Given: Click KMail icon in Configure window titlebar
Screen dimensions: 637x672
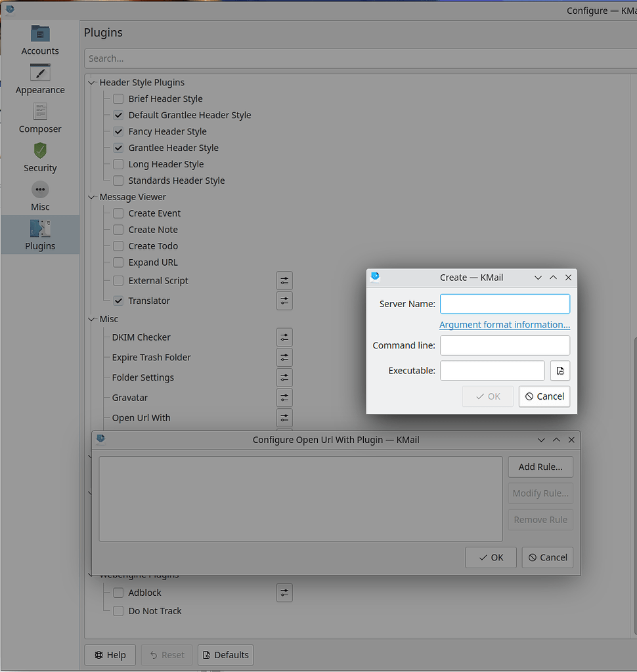Looking at the screenshot, I should (x=10, y=9).
